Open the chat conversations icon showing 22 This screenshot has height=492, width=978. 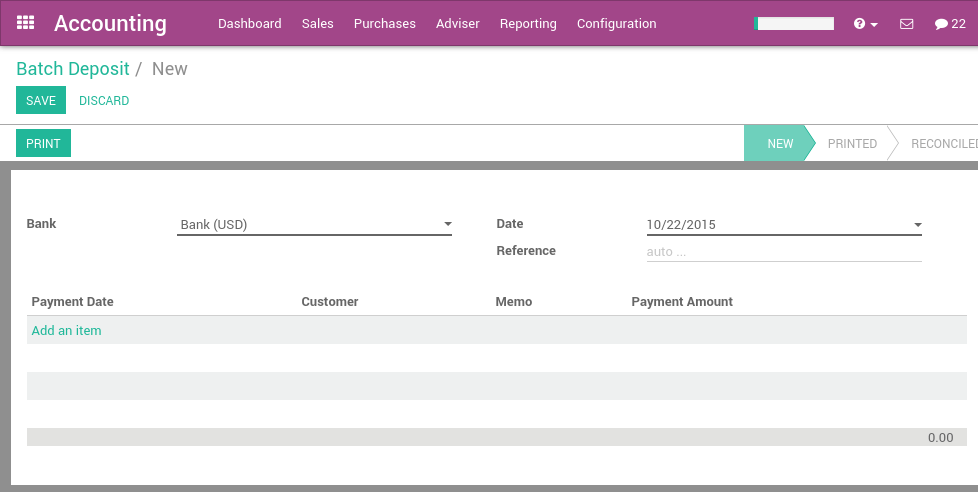[950, 24]
